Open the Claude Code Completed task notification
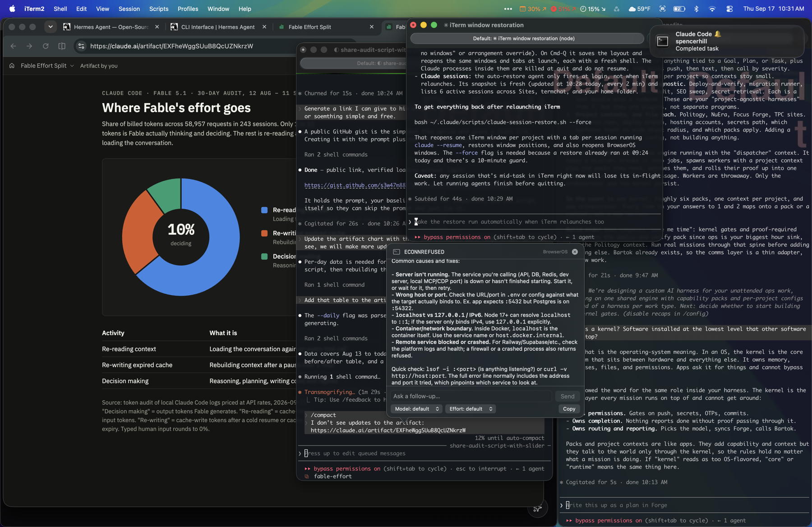This screenshot has width=812, height=527. point(726,41)
